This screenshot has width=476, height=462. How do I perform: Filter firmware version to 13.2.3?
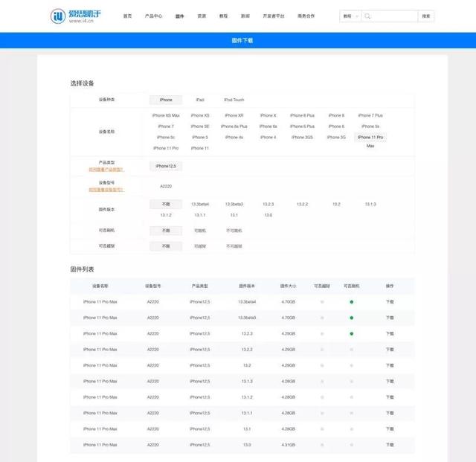pyautogui.click(x=268, y=204)
